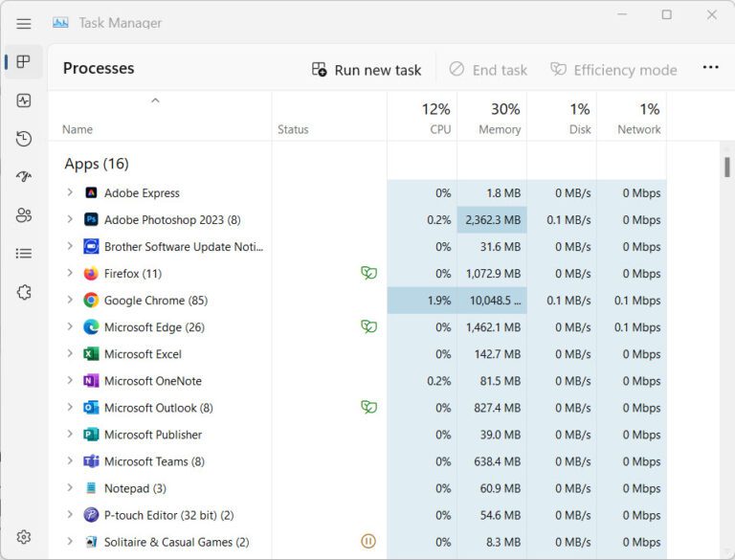This screenshot has height=560, width=735.
Task: Click the Google Chrome app icon
Action: [x=91, y=301]
